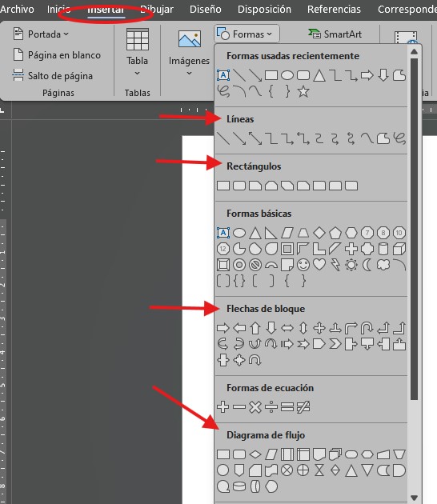Select the quad arrow in Flechas de bloque
The height and width of the screenshot is (504, 437).
(x=319, y=328)
